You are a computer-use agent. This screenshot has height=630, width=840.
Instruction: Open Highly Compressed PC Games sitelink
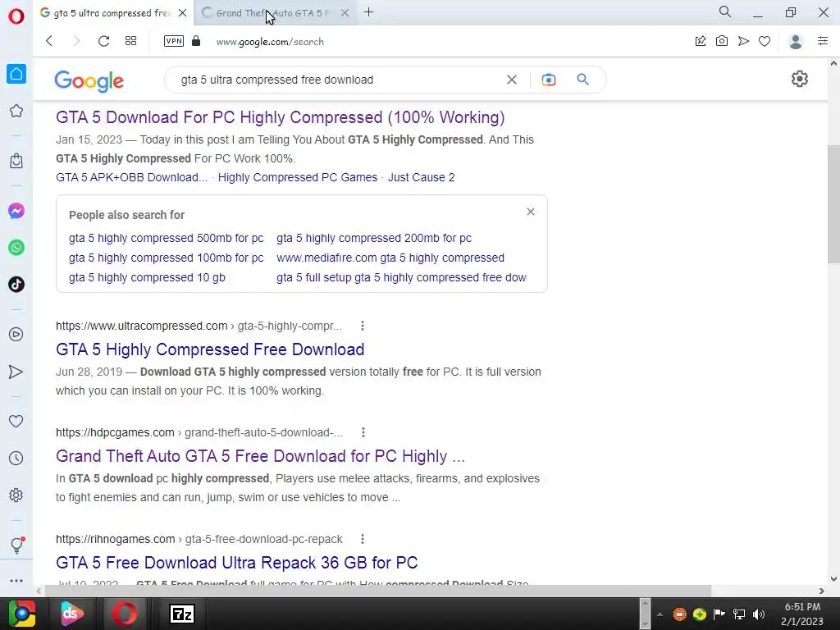297,177
